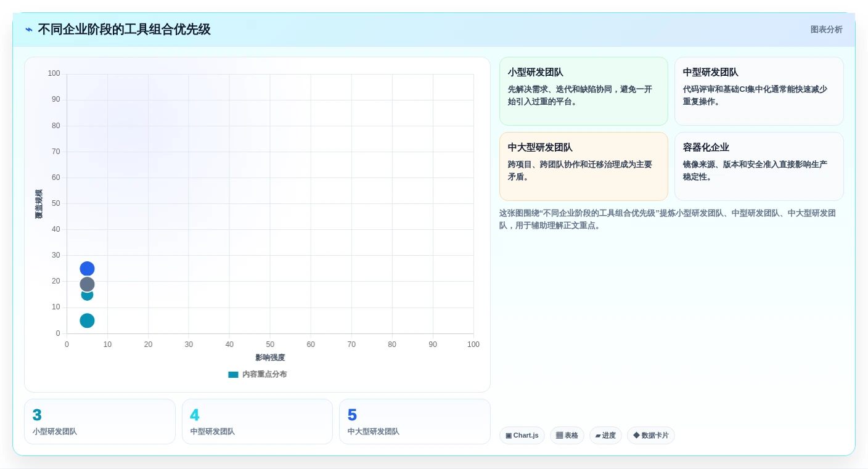
Task: Click the 影响强度 x-axis label
Action: (x=270, y=357)
